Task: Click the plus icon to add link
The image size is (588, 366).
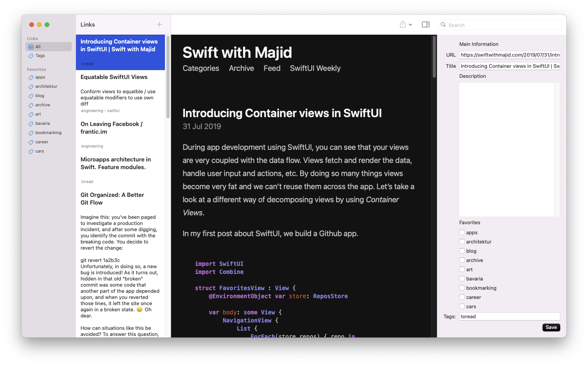Action: tap(160, 25)
